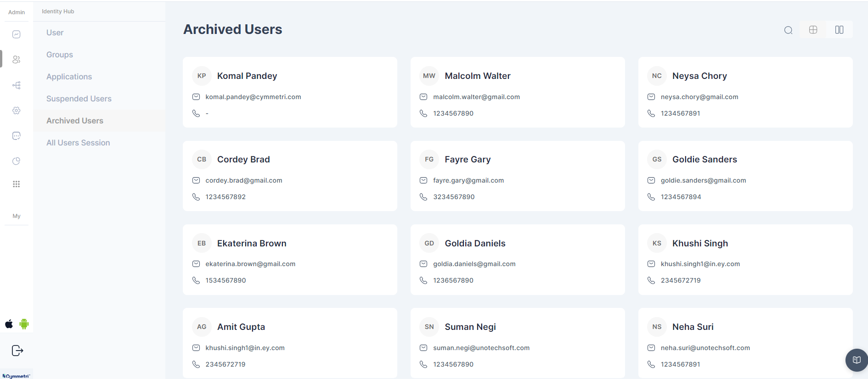Click the users icon in sidebar

pos(17,60)
